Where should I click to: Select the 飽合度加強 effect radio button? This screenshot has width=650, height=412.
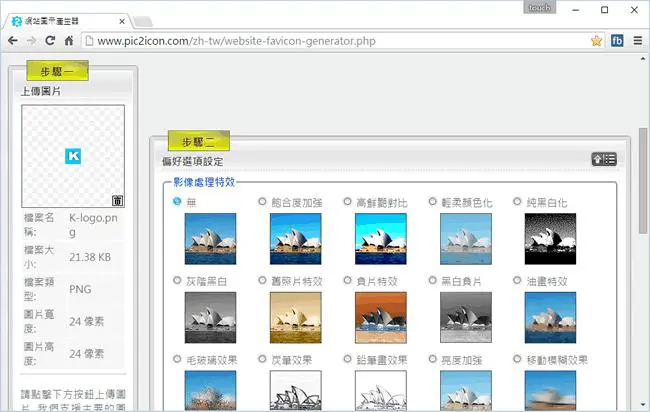point(262,201)
